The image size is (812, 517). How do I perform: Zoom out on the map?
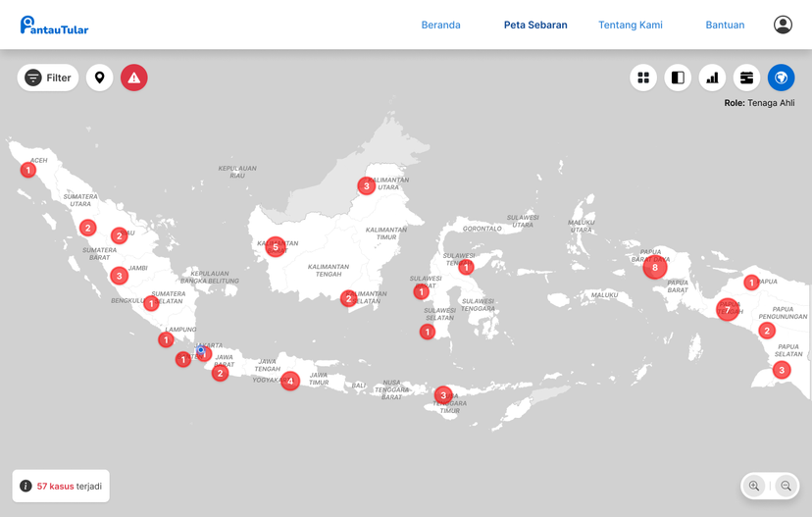pos(786,486)
